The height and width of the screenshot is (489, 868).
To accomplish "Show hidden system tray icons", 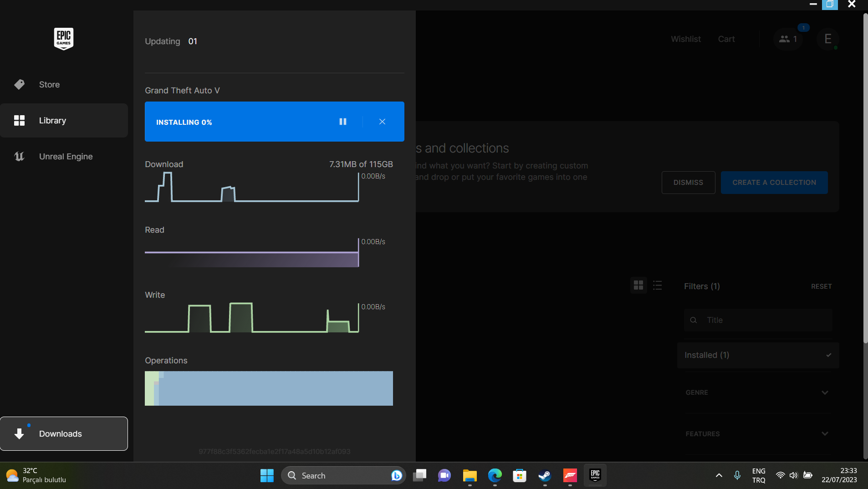I will point(719,476).
